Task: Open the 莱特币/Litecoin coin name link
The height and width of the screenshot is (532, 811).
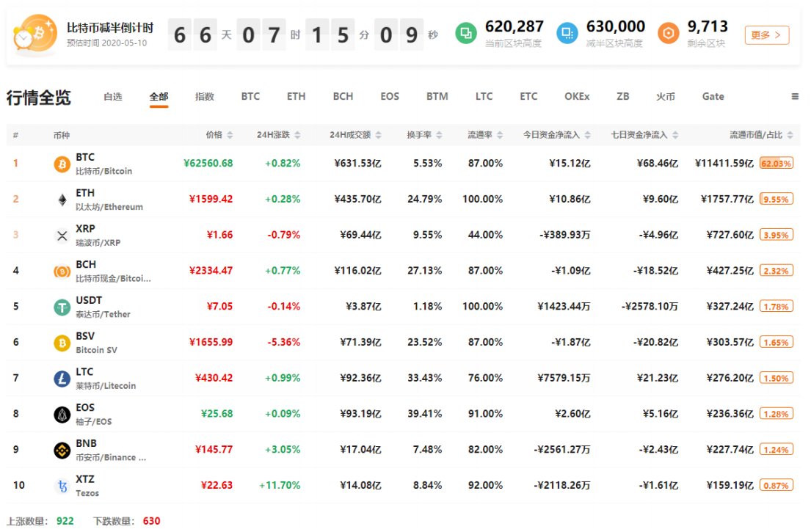Action: tap(106, 386)
